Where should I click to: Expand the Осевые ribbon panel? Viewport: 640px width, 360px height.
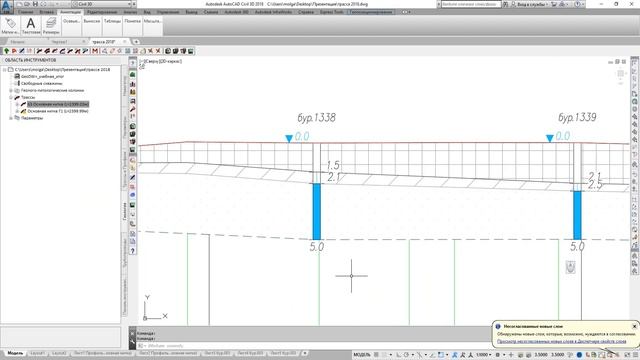[x=71, y=21]
